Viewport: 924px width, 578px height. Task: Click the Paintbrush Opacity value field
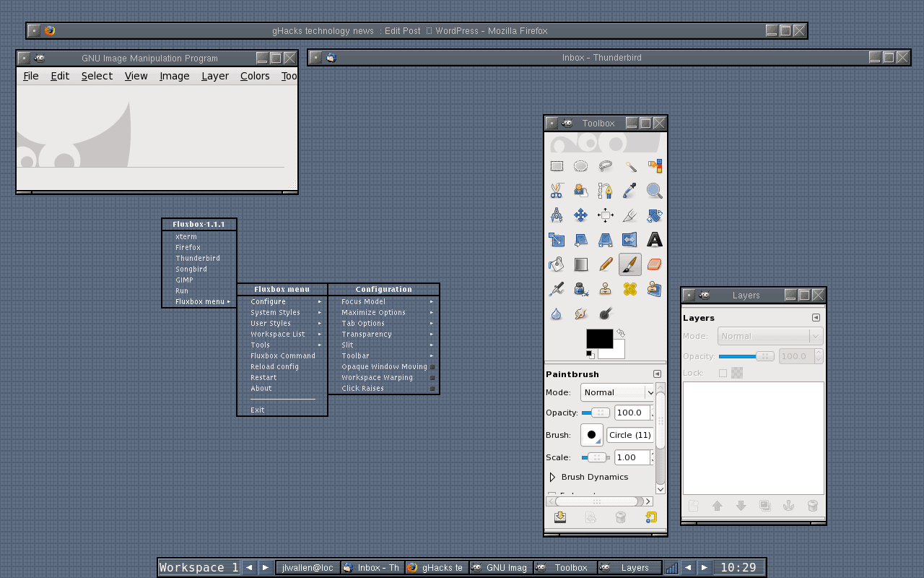[x=632, y=413]
